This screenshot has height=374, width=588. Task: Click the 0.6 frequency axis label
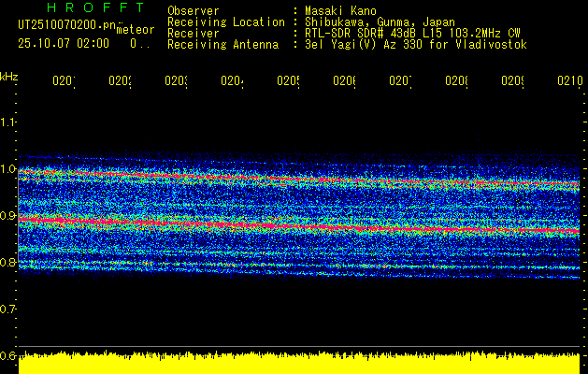coord(7,355)
